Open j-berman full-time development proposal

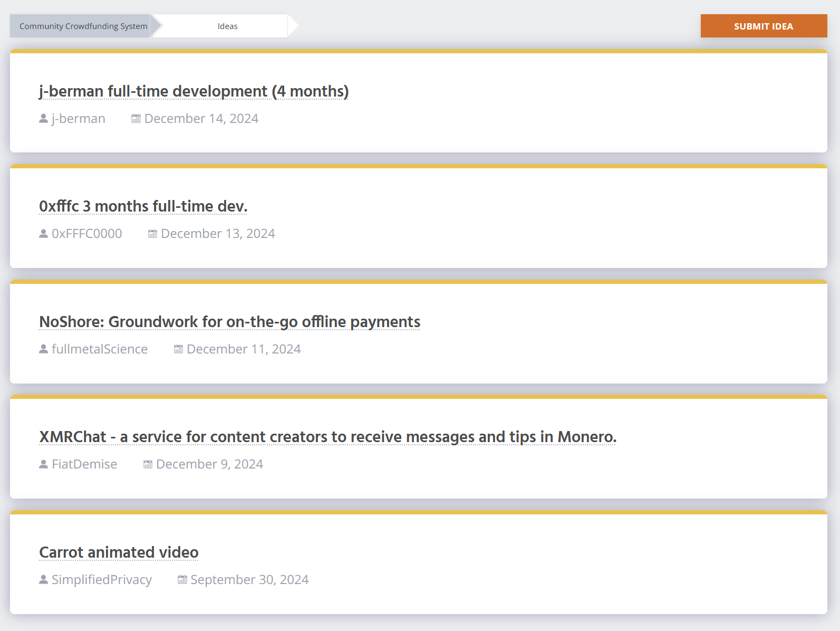[x=194, y=91]
